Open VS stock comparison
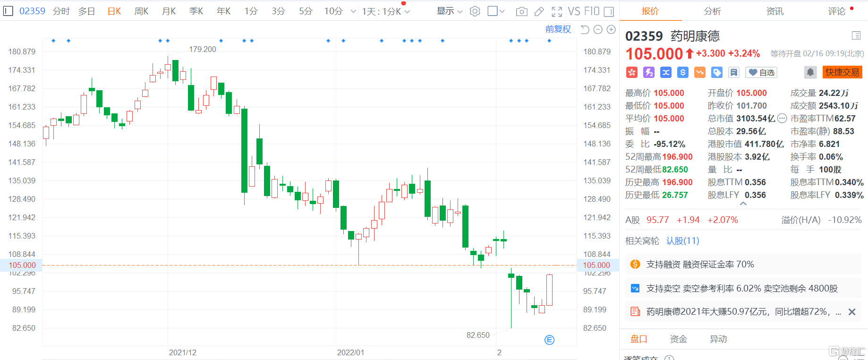The height and width of the screenshot is (360, 868). (x=574, y=11)
